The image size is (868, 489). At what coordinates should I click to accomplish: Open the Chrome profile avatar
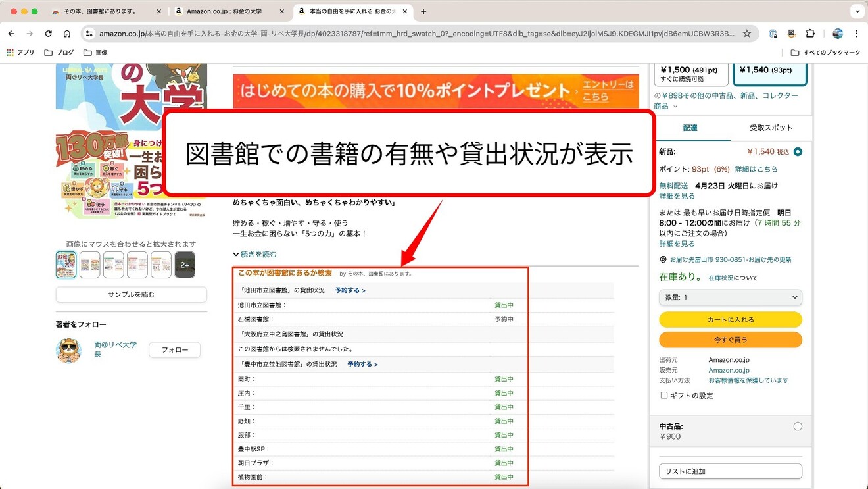[x=837, y=34]
